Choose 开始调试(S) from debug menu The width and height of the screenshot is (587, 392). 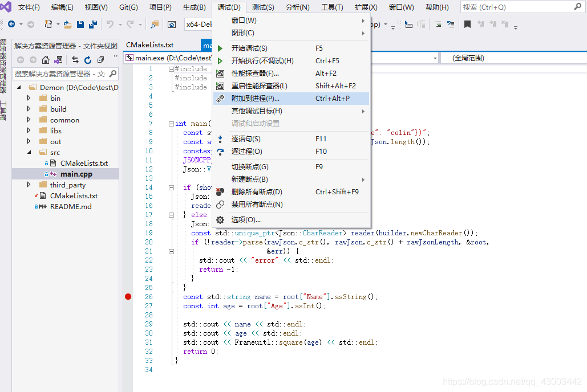pos(292,48)
